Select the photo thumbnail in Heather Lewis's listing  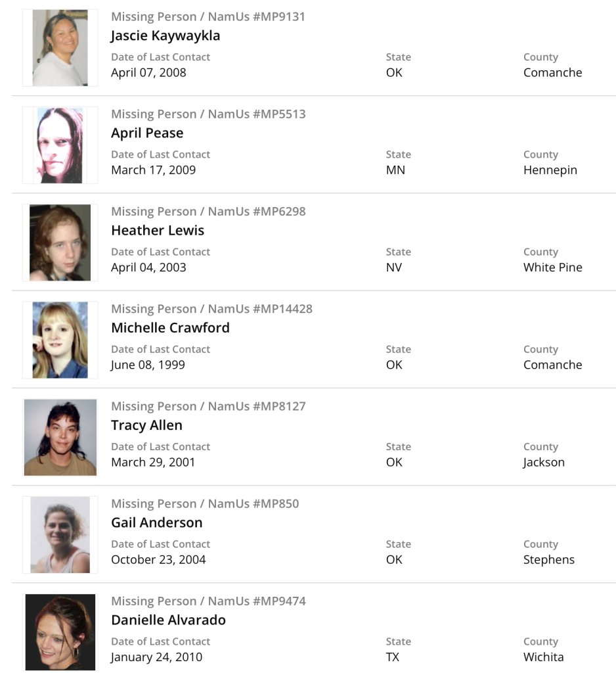(x=60, y=243)
